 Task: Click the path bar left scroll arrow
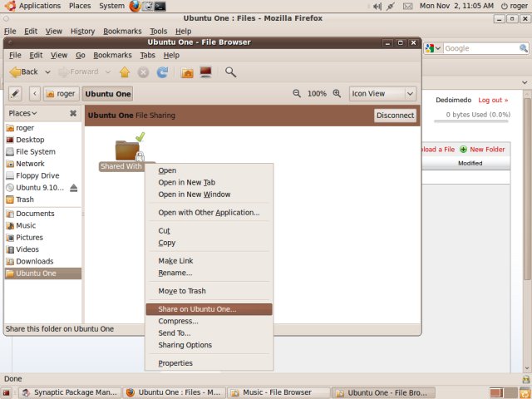[35, 94]
